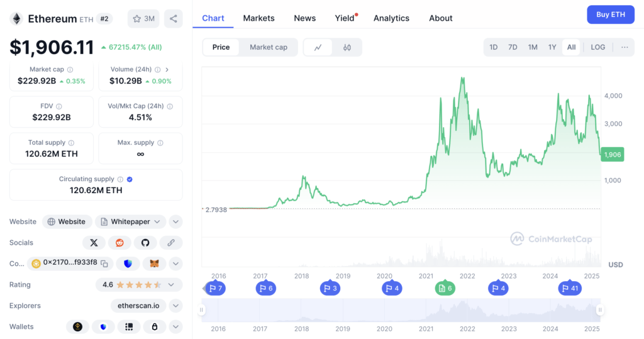The image size is (644, 339).
Task: Open the News tab
Action: pyautogui.click(x=305, y=18)
